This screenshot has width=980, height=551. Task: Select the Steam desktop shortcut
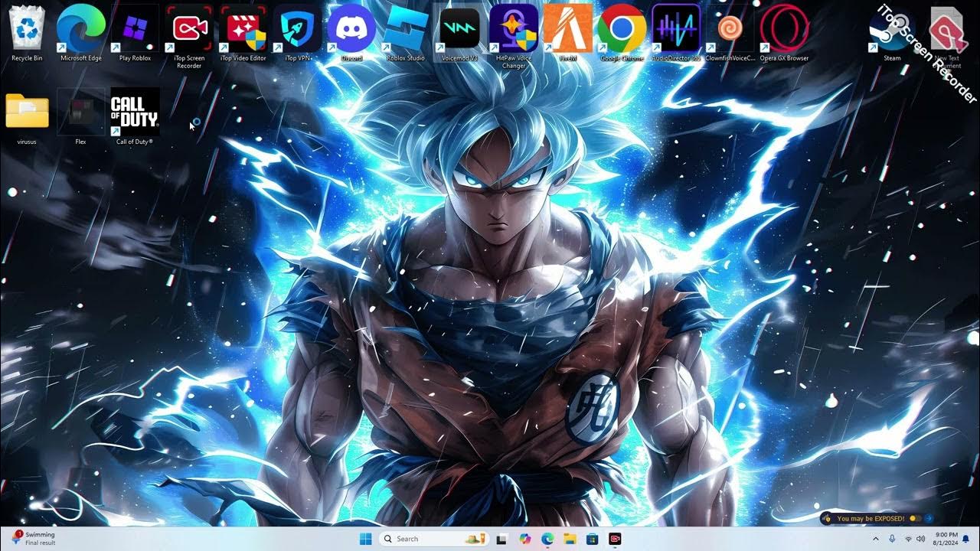tap(892, 33)
